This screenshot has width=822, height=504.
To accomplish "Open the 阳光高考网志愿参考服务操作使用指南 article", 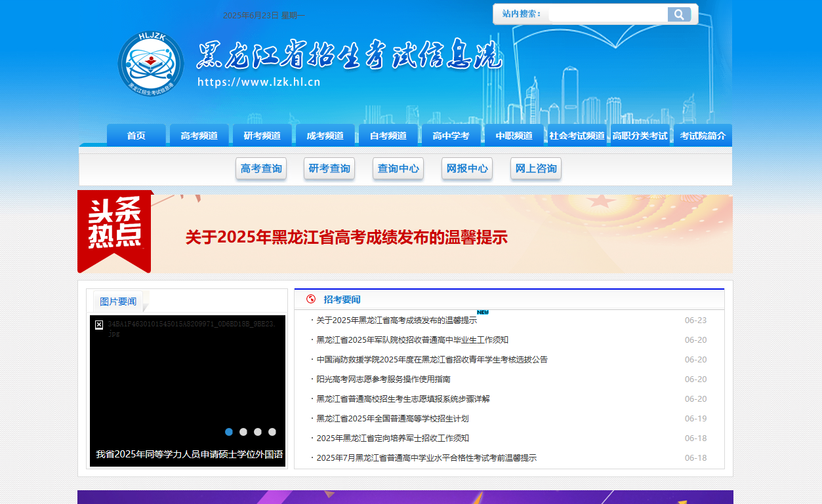I will [383, 379].
